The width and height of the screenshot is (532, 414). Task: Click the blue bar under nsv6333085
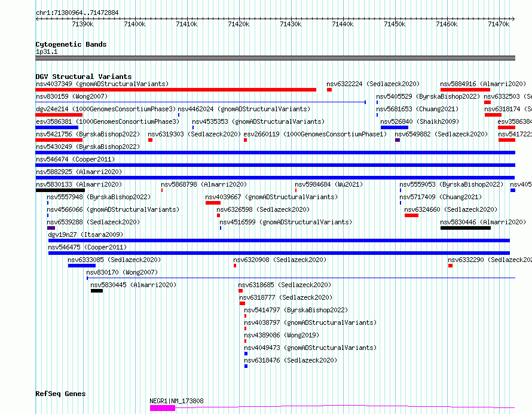[x=82, y=266]
